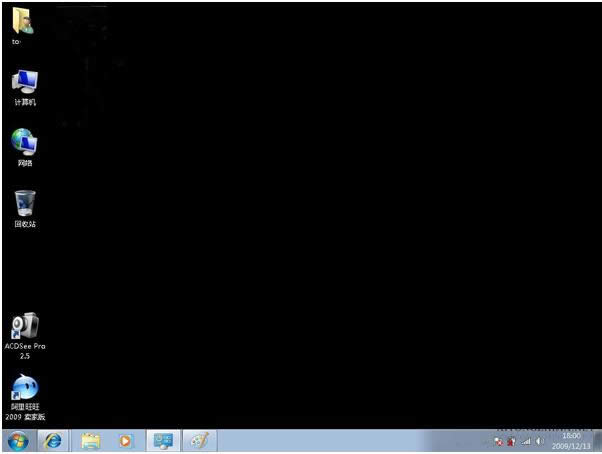Click the network signal bars tray icon
The height and width of the screenshot is (454, 602).
(x=526, y=441)
